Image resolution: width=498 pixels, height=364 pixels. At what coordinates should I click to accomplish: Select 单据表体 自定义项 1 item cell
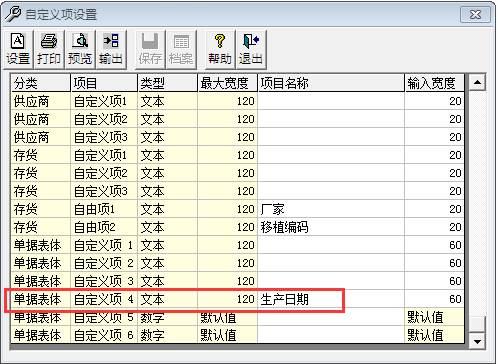click(104, 245)
